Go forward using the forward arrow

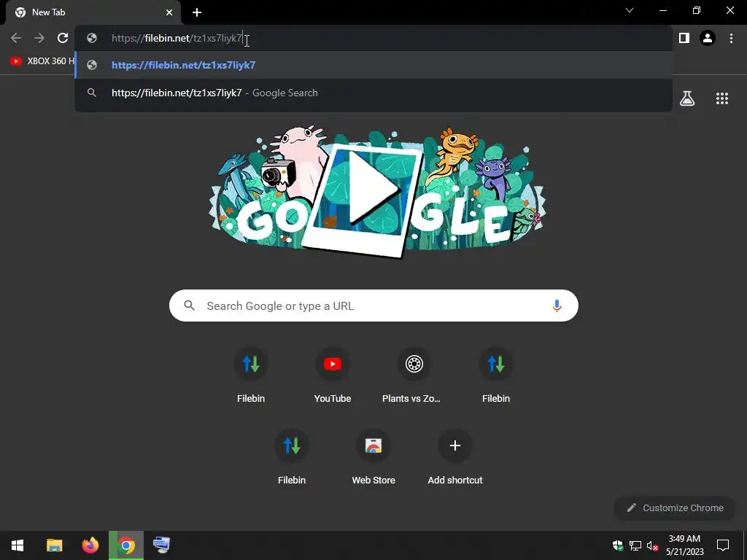[39, 38]
